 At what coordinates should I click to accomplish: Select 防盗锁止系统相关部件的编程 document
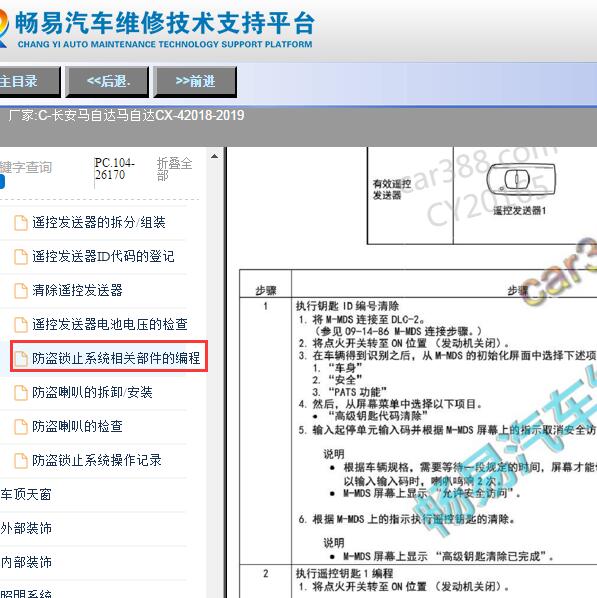pyautogui.click(x=116, y=358)
